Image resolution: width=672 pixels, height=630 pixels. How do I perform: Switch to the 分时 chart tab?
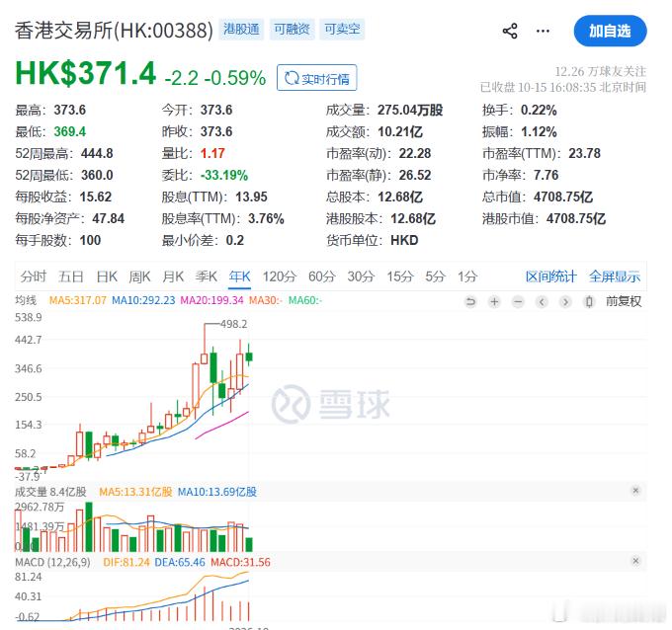[33, 276]
